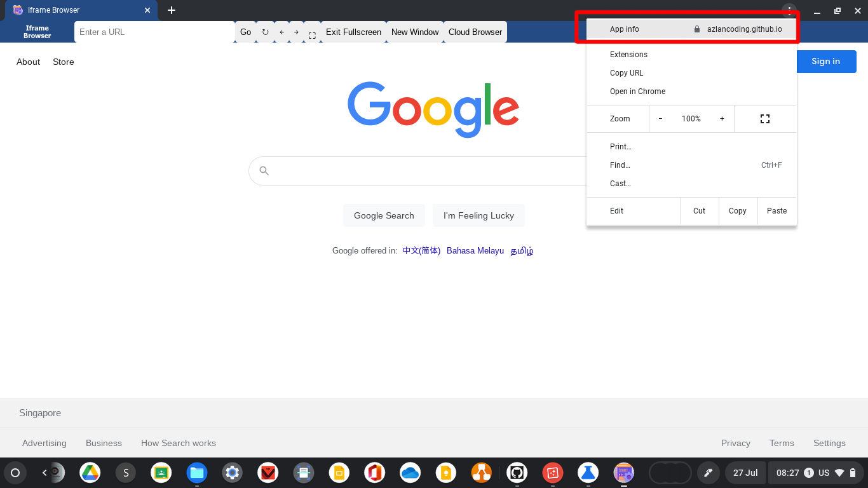Select Open in Chrome
The height and width of the screenshot is (488, 868).
coord(691,91)
